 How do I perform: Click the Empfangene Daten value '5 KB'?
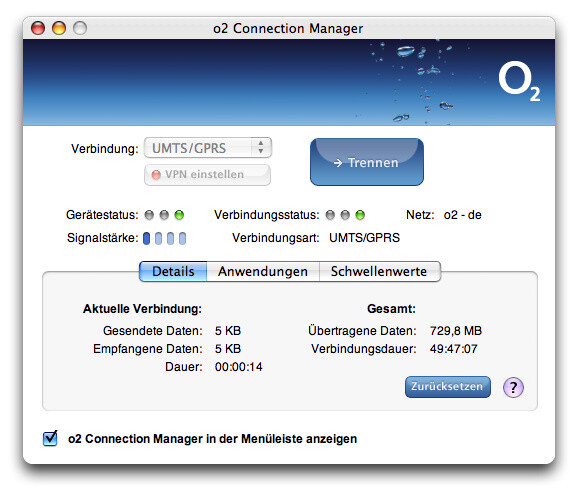coord(228,349)
